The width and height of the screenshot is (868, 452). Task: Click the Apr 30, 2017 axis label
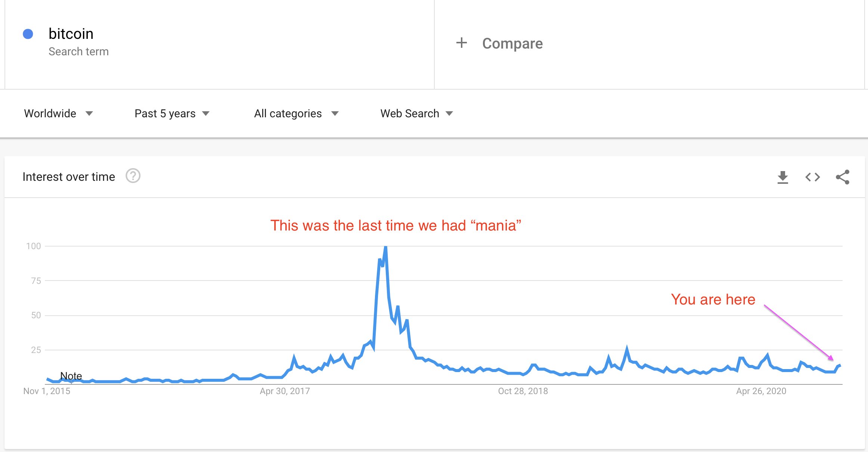click(285, 391)
